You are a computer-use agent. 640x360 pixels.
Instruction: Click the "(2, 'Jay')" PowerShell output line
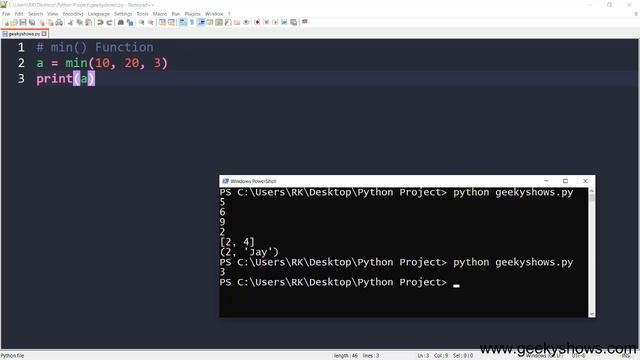249,252
